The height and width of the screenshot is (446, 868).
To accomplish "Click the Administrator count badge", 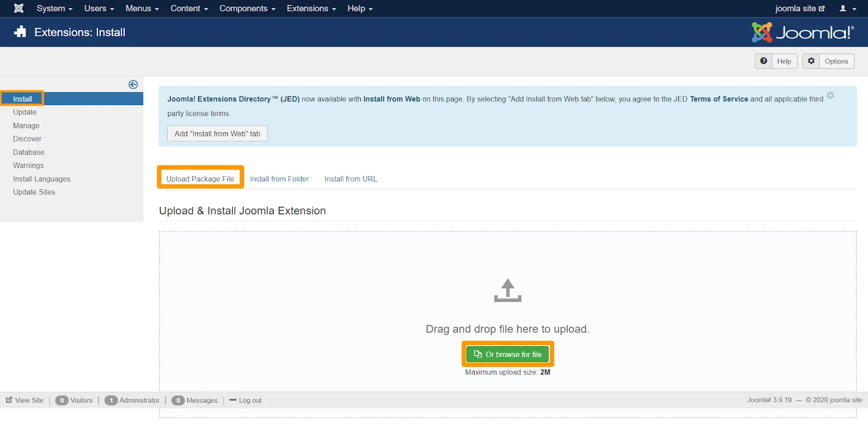I will pyautogui.click(x=111, y=400).
